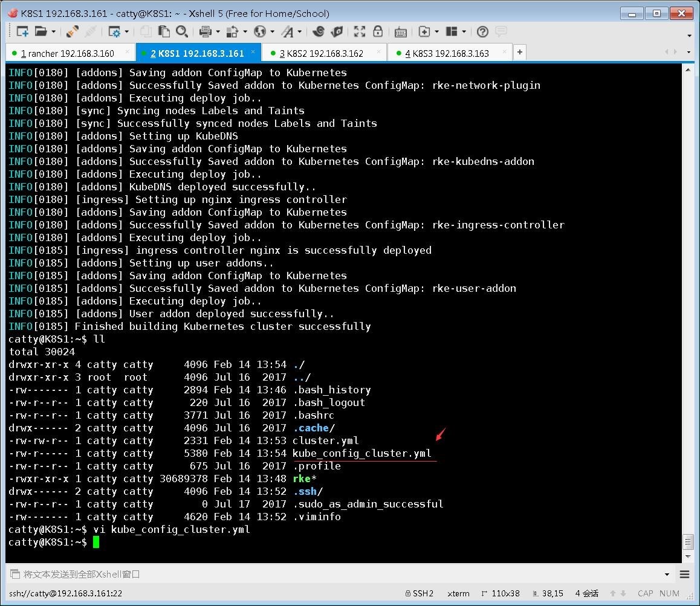Screen dimensions: 700x606
Task: Close the K8S2 192.168.3.162 tab
Action: point(379,52)
